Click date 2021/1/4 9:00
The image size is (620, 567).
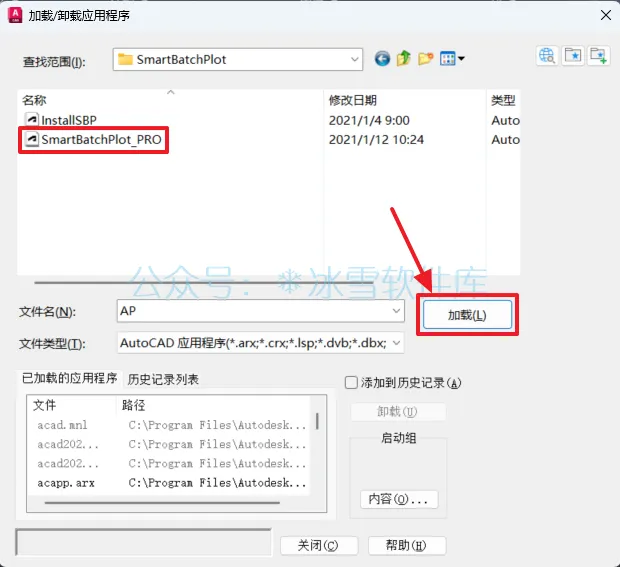(x=369, y=120)
